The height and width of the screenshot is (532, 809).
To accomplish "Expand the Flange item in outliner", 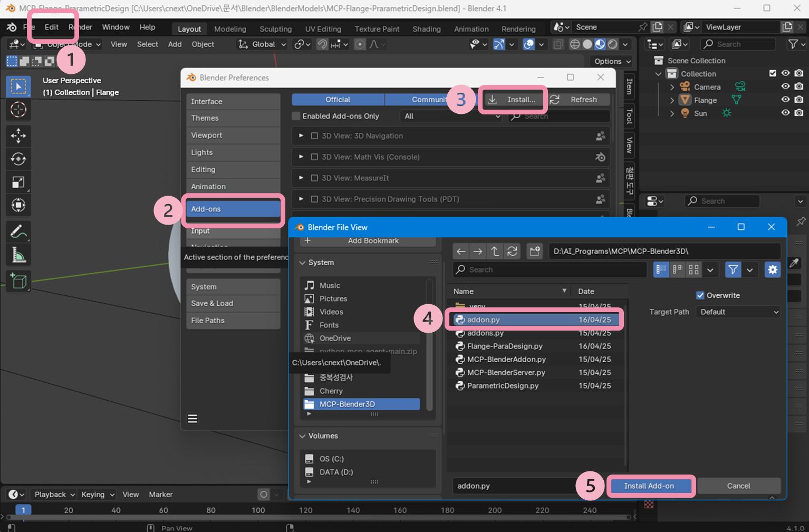I will click(672, 100).
